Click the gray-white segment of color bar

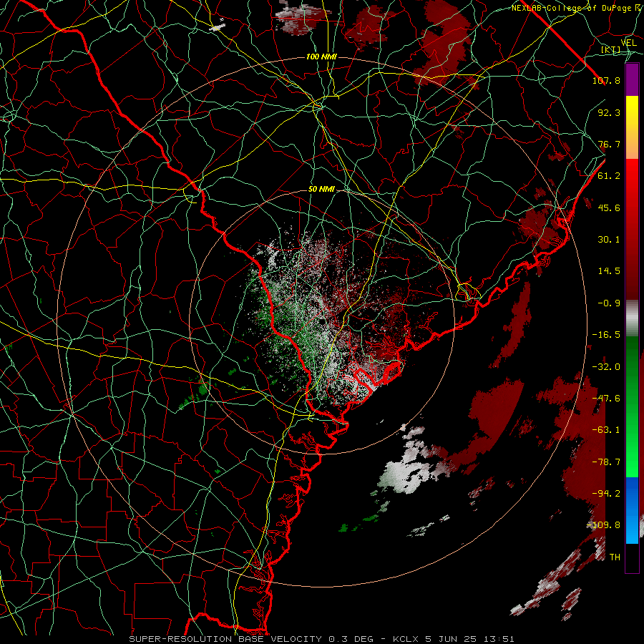coord(632,316)
